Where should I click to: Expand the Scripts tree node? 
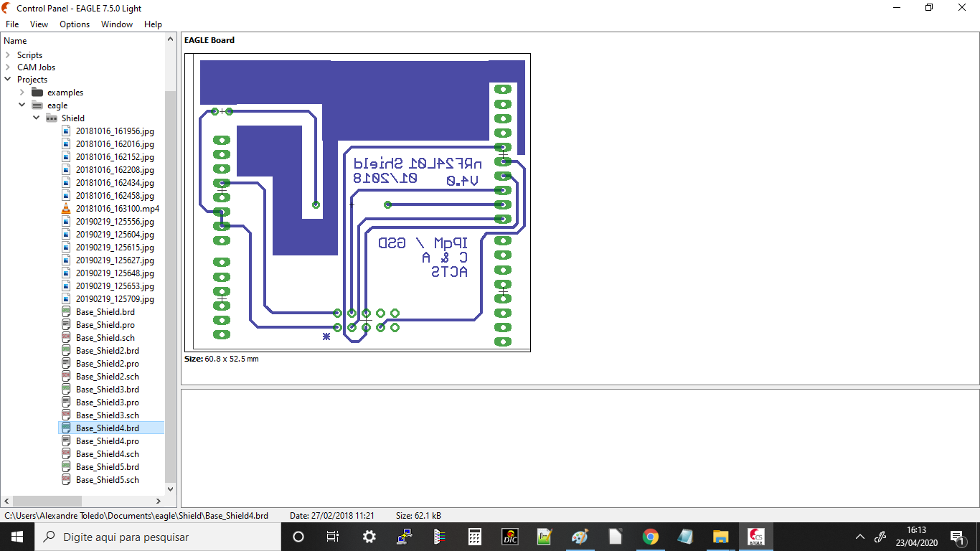tap(8, 55)
